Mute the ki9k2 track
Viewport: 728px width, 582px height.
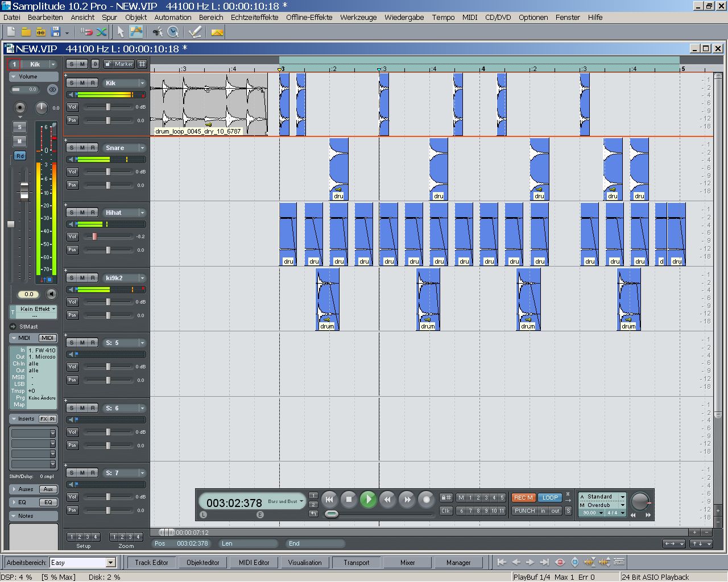click(82, 278)
